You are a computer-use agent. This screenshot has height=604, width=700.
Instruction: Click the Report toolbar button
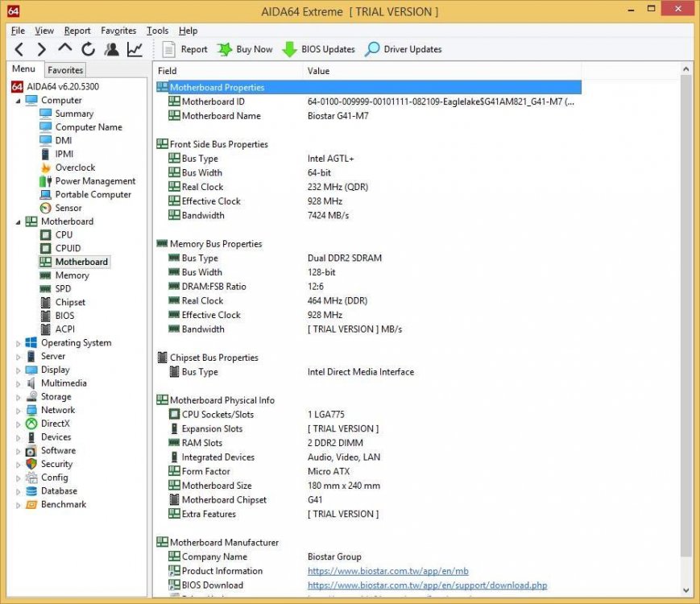(x=185, y=50)
